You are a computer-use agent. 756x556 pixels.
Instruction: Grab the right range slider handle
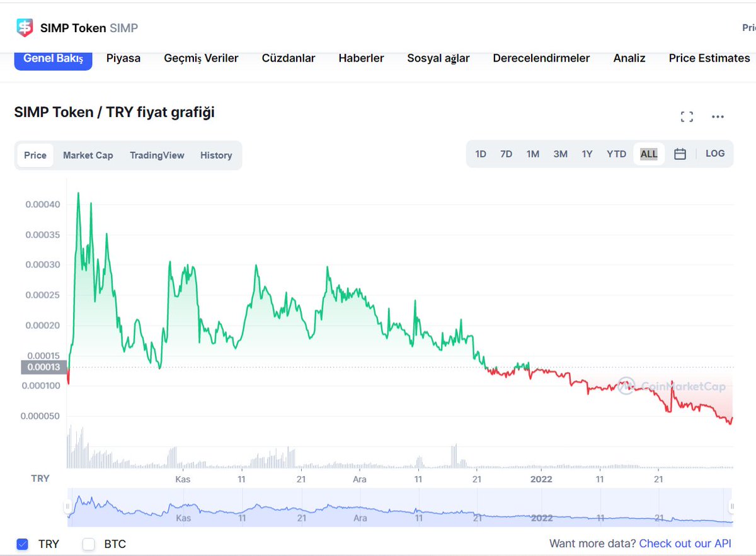coord(732,506)
